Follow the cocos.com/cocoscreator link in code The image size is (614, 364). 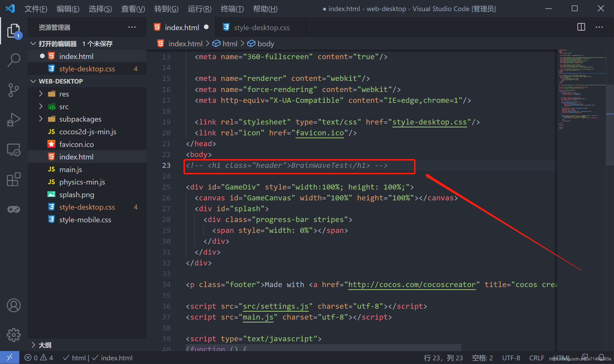[x=412, y=284]
